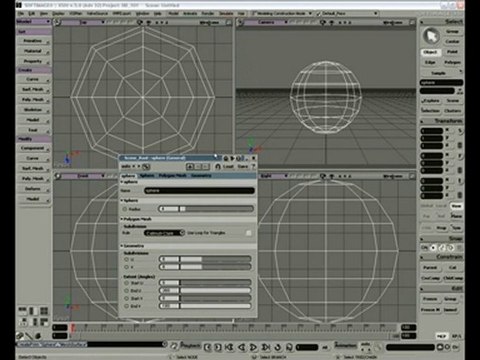Viewport: 480px width, 360px height.
Task: Click the camera viewport letter icon at left corner
Action: pos(240,22)
